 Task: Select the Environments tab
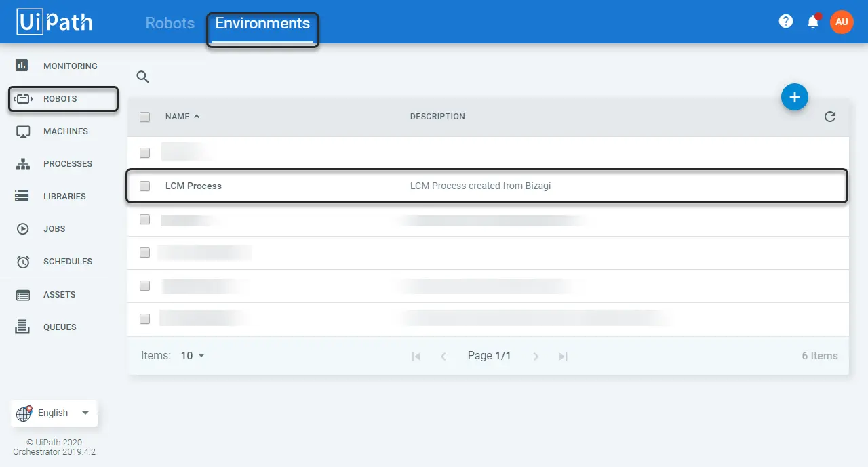click(x=262, y=23)
